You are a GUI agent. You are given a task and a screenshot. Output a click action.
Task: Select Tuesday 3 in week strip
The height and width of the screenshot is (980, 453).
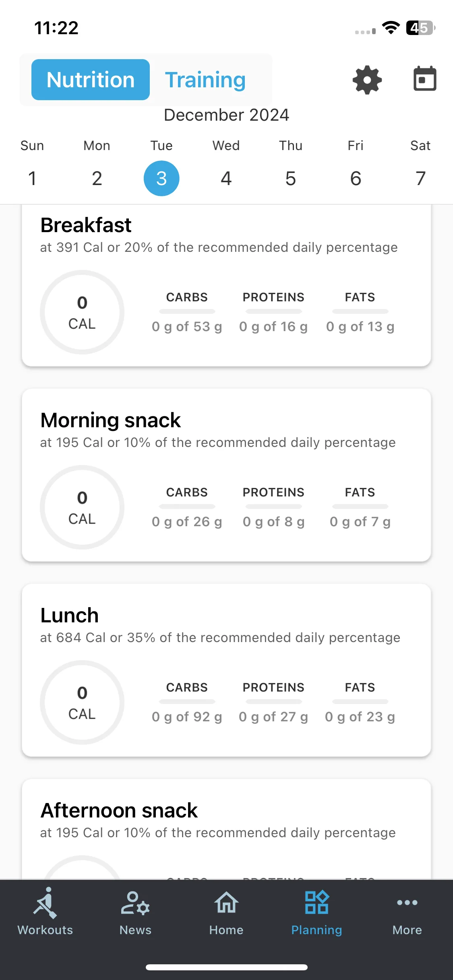pyautogui.click(x=161, y=178)
